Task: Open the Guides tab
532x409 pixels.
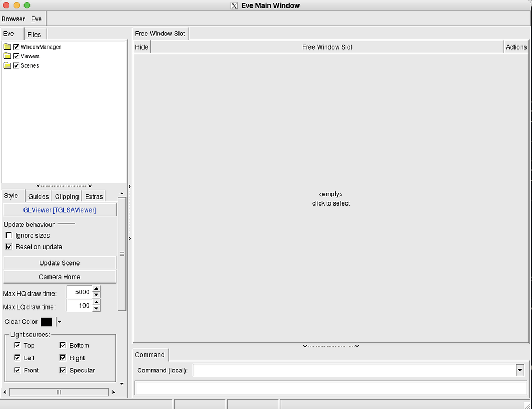Action: (38, 196)
